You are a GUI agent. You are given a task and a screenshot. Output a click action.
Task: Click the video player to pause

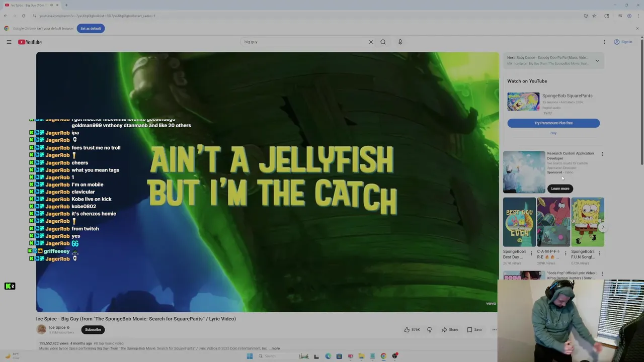tap(267, 182)
